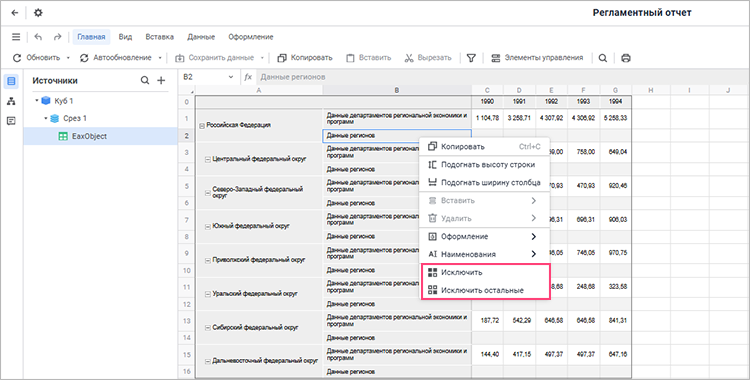750x380 pixels.
Task: Open the Сохранить данные dropdown arrow
Action: [x=262, y=58]
